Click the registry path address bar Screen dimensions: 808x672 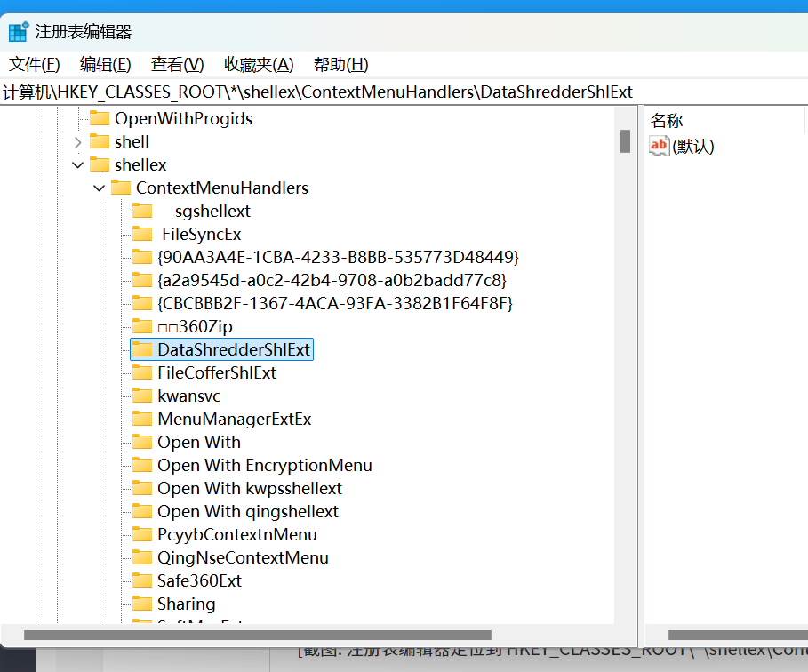(x=404, y=92)
